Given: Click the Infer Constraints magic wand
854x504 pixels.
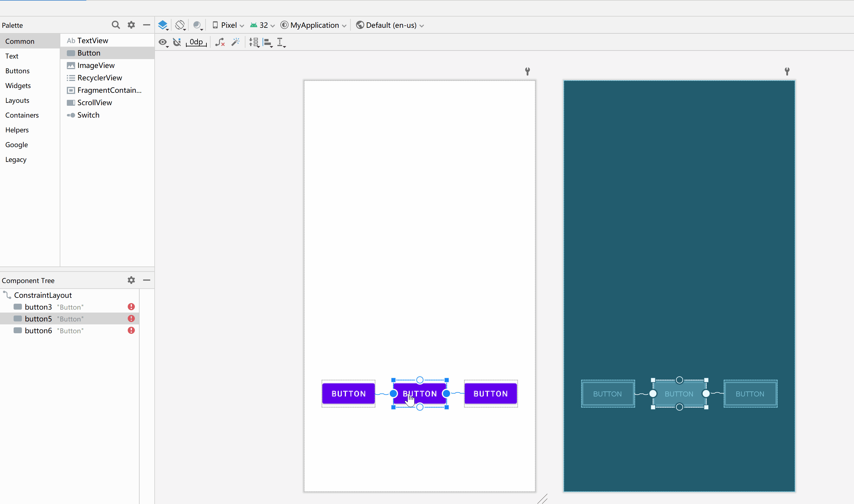Looking at the screenshot, I should (235, 42).
